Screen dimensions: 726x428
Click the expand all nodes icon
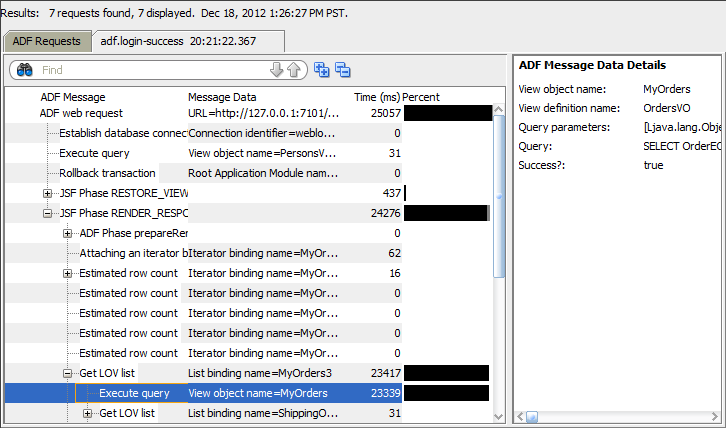point(321,69)
